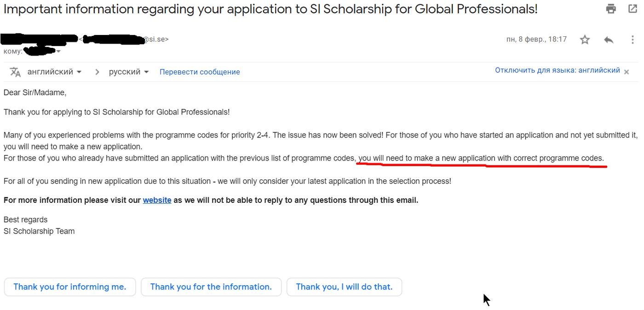
Task: Click the email subject heading
Action: point(270,9)
